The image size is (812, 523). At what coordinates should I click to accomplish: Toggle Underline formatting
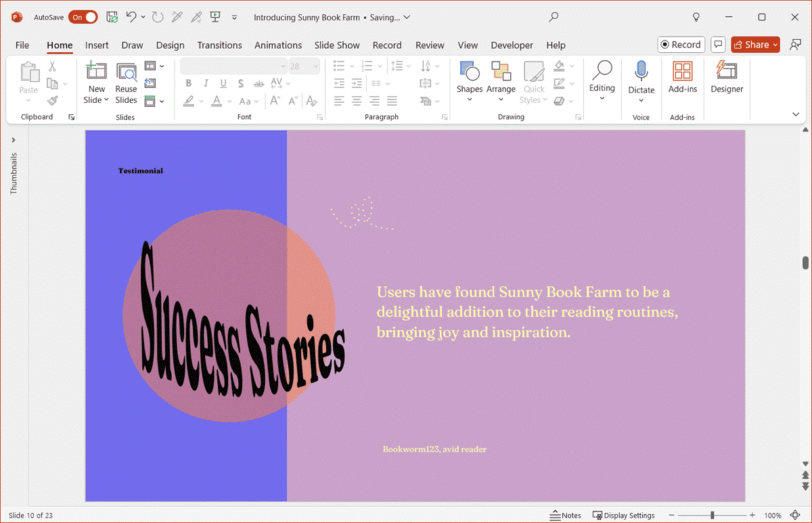[x=223, y=83]
